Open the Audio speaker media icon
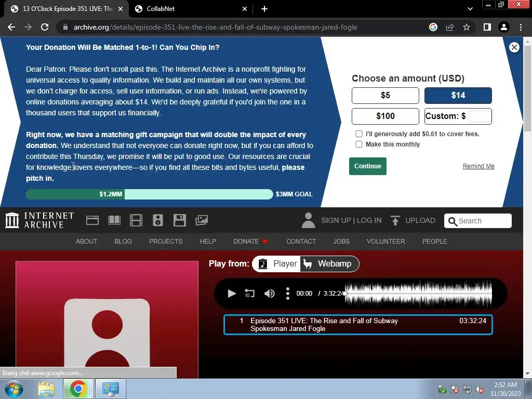The width and height of the screenshot is (532, 399). (158, 220)
